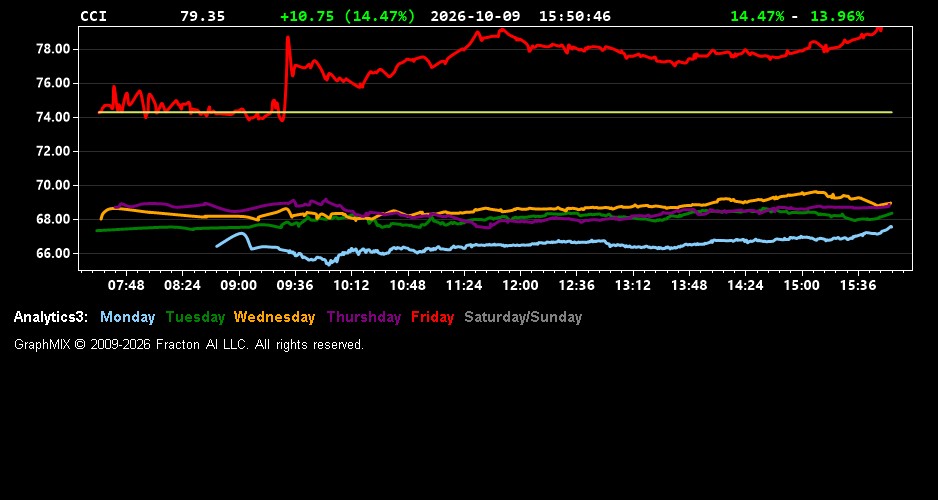Click the GraphMIX copyright text

(189, 344)
